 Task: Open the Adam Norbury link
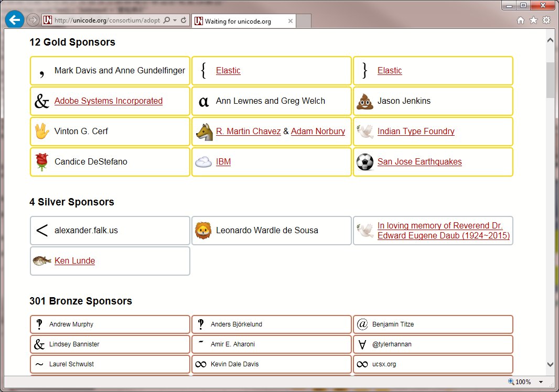point(318,131)
